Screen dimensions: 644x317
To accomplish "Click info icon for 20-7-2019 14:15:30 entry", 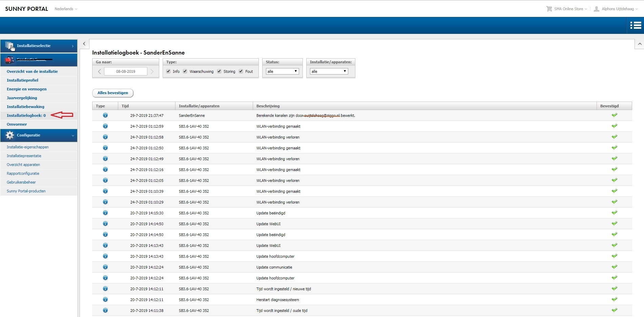I will 105,213.
